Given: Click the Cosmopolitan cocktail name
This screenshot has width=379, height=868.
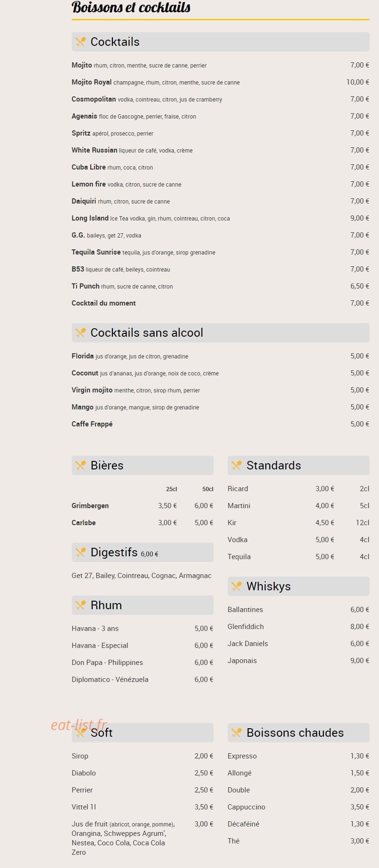Looking at the screenshot, I should pos(94,99).
